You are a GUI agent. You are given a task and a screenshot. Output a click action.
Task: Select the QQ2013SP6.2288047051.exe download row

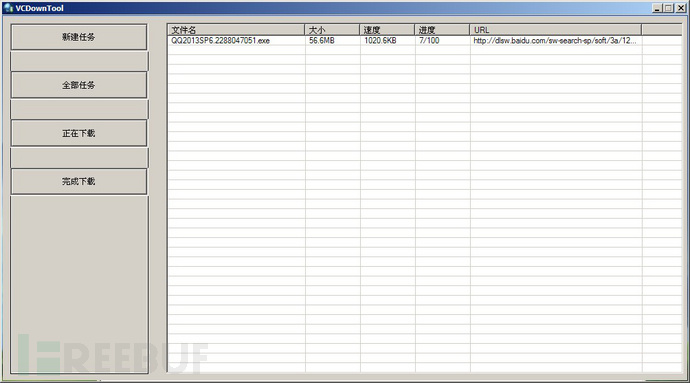(x=425, y=41)
